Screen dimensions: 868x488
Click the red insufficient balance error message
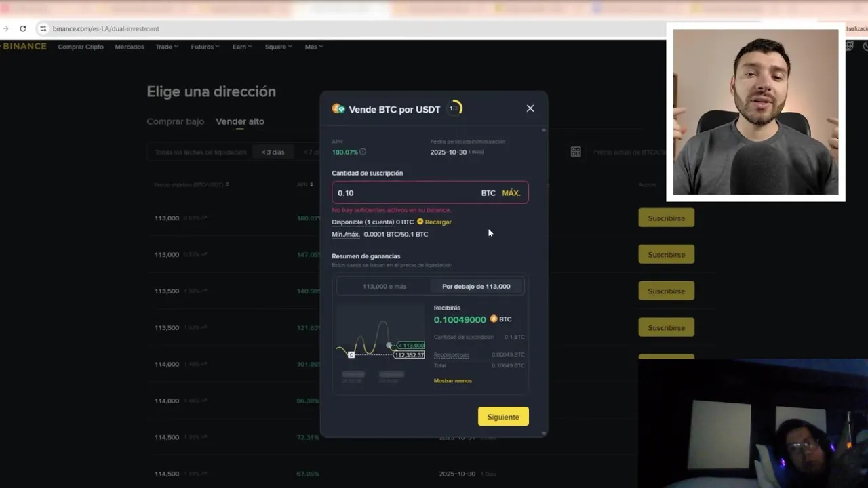coord(391,210)
